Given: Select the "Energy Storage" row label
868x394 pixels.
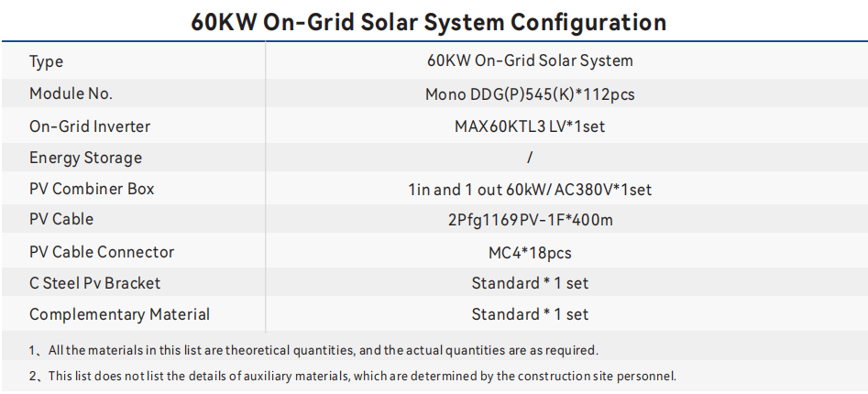Looking at the screenshot, I should [x=86, y=158].
